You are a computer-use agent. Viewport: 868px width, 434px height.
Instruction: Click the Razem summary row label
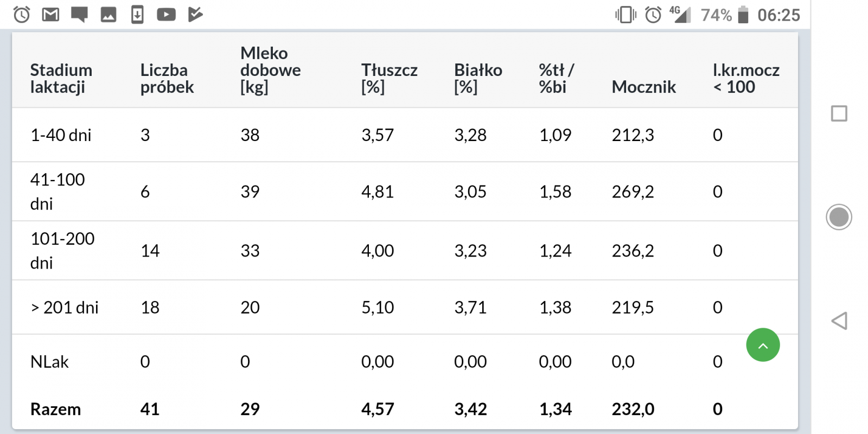click(55, 409)
